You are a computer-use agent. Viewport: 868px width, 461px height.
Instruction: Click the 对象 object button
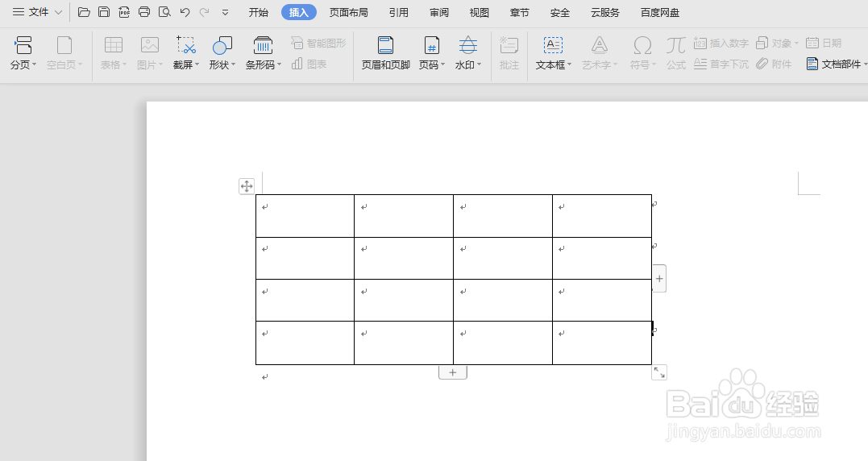coord(778,44)
